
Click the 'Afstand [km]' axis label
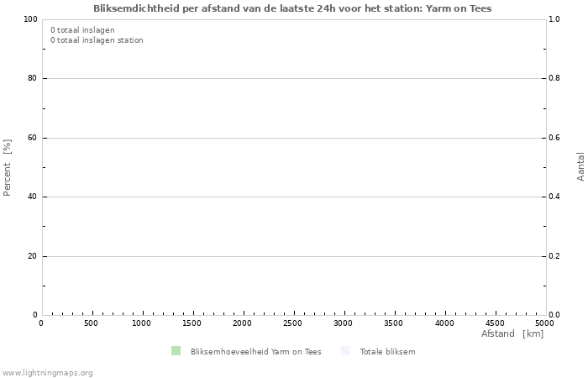512,334
